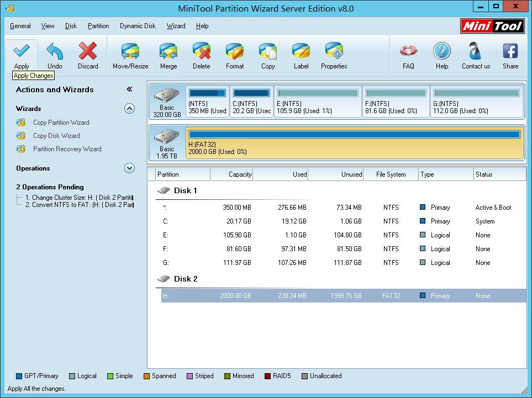Choose the Format partition tool
This screenshot has width=532, height=398.
point(235,56)
